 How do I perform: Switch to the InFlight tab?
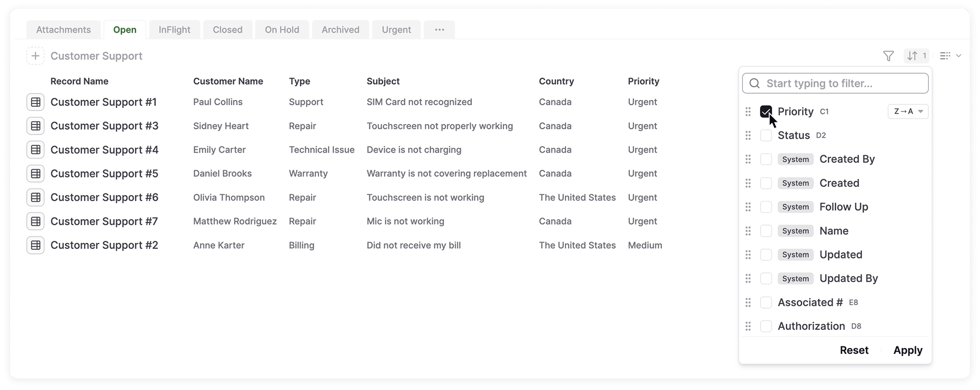pos(174,30)
